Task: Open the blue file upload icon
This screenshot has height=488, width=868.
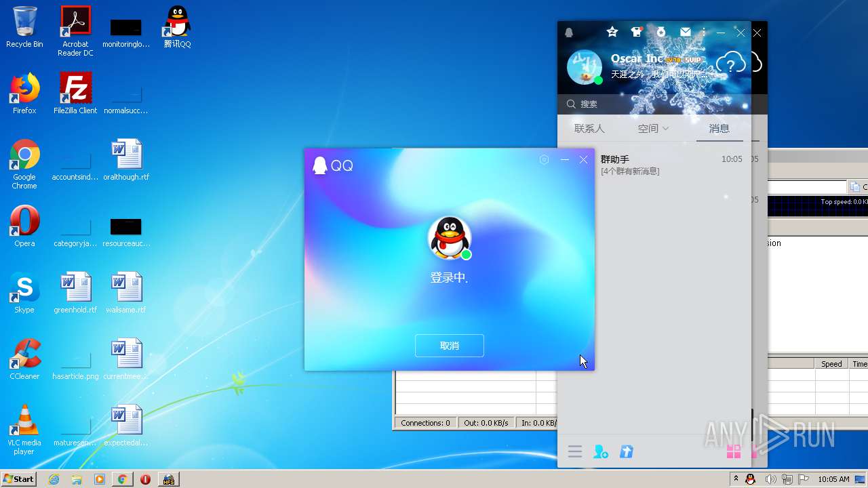Action: 627,451
